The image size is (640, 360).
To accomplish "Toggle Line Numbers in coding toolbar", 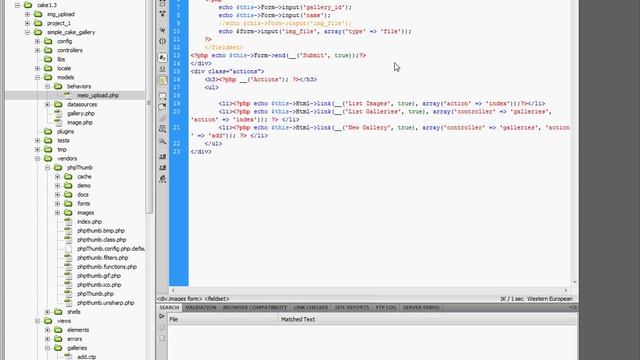I will 162,58.
